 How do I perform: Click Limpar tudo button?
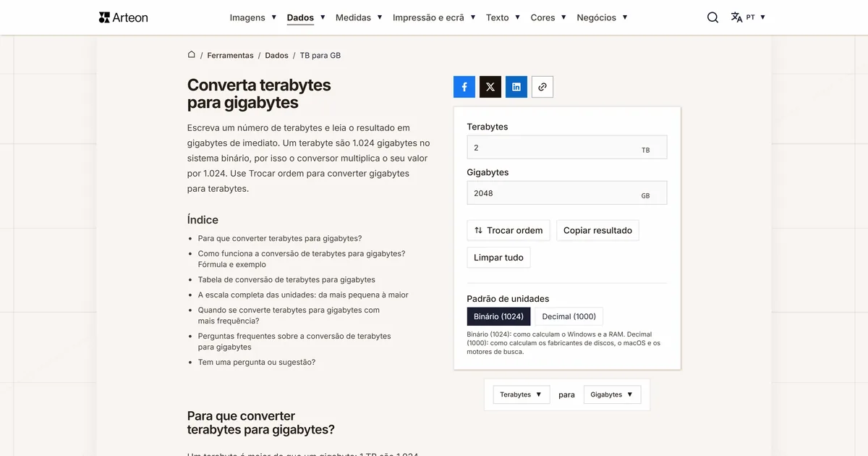[498, 258]
